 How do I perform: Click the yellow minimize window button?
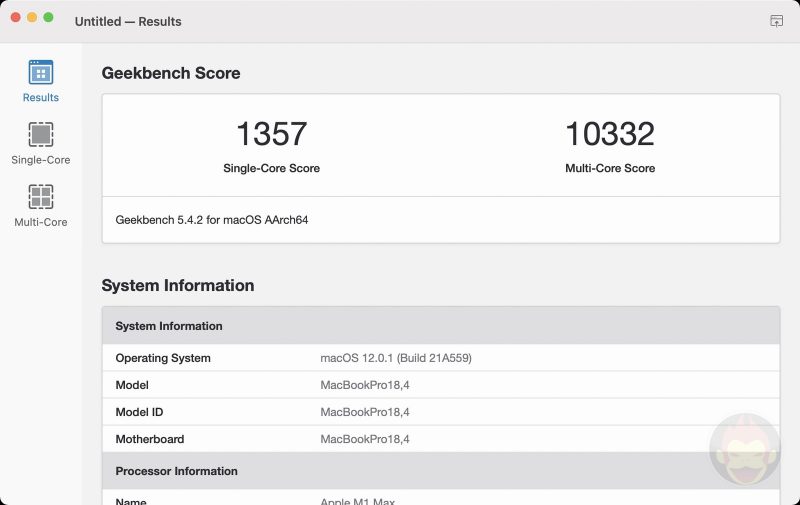coord(32,17)
